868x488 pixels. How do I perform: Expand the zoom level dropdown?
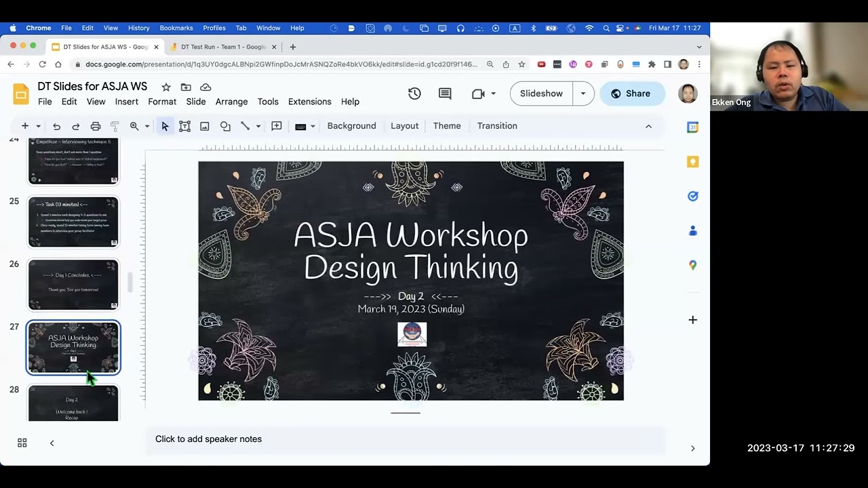pyautogui.click(x=146, y=126)
